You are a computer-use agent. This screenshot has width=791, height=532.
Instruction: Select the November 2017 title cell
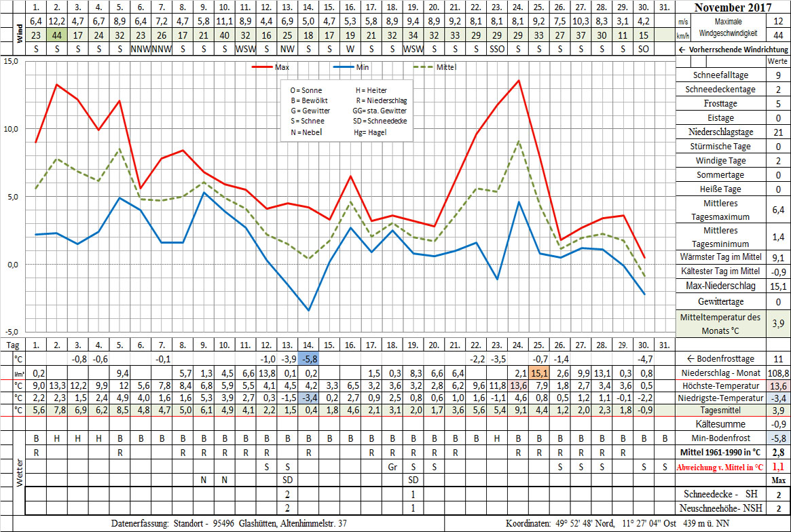point(733,8)
